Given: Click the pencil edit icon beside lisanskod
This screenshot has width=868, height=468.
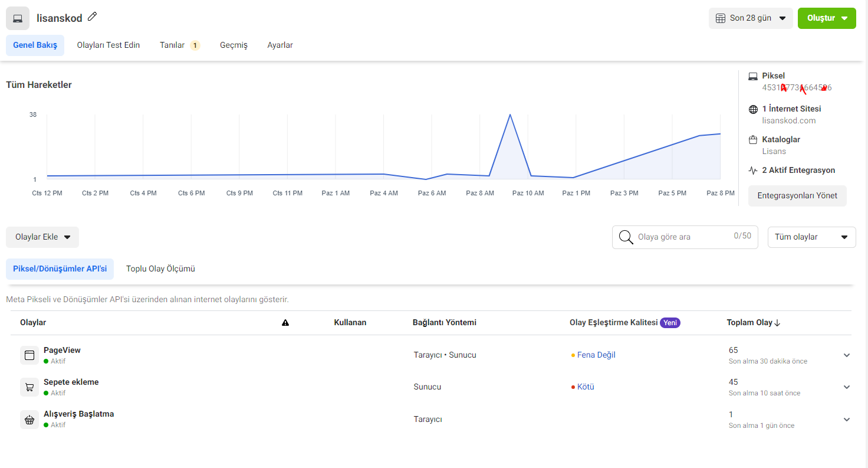Looking at the screenshot, I should click(92, 17).
